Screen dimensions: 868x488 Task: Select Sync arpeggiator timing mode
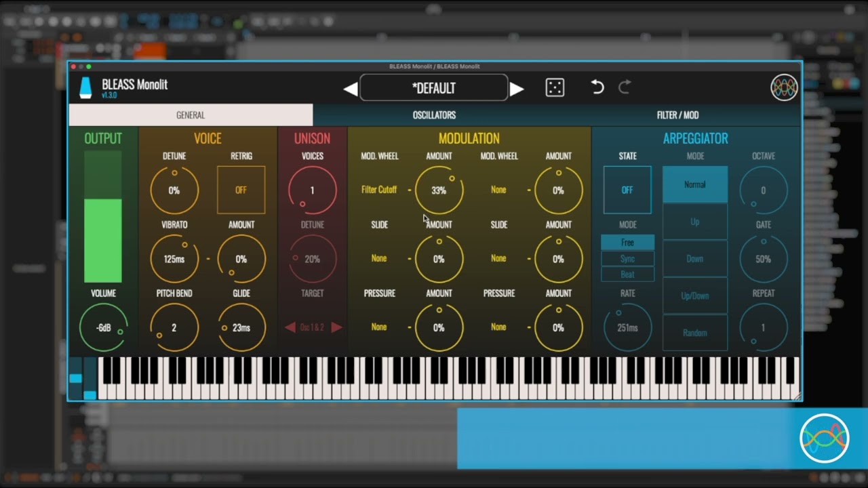click(x=627, y=259)
